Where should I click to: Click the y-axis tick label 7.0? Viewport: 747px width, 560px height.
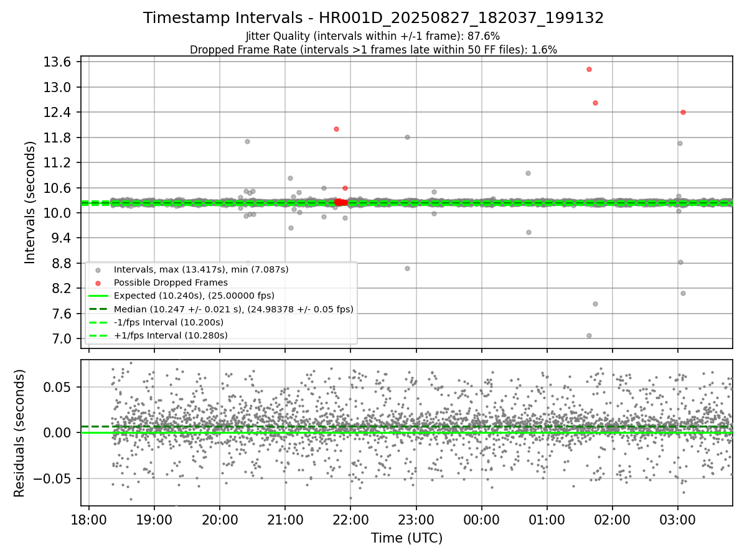[62, 338]
